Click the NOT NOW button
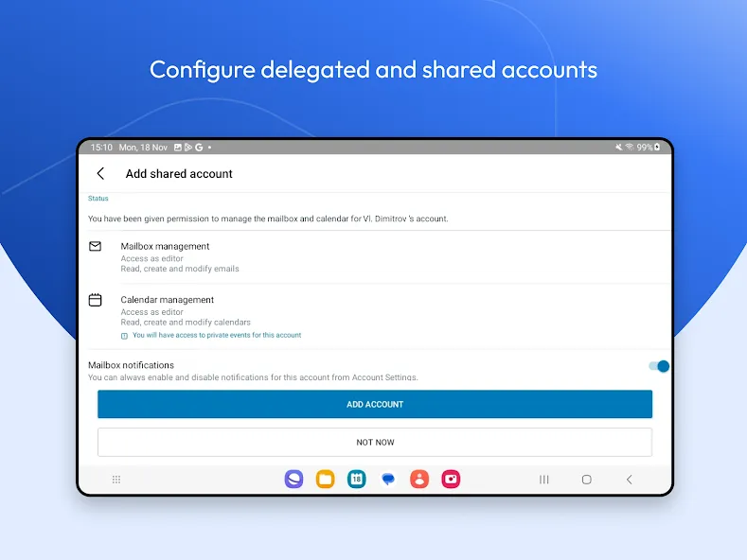 pyautogui.click(x=375, y=443)
